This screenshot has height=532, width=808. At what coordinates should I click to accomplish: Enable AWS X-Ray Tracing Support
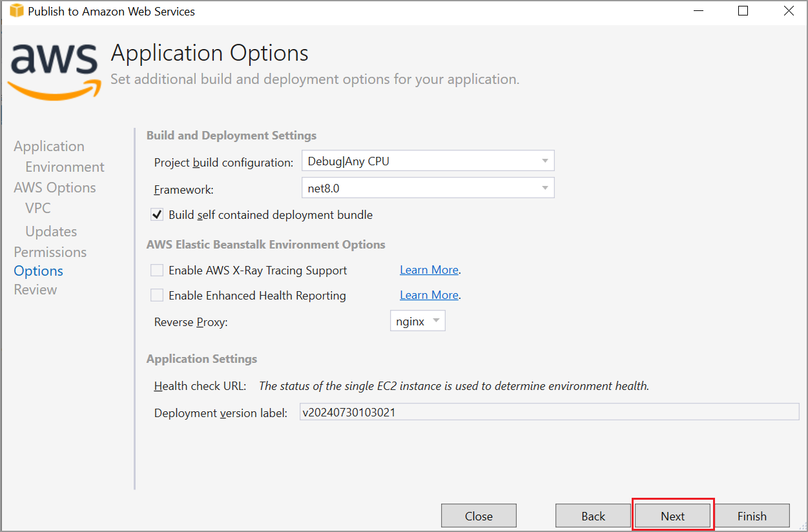point(156,270)
